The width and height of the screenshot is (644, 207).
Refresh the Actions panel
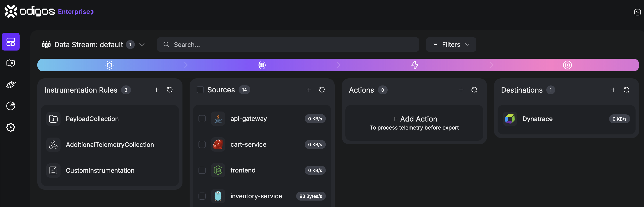474,90
